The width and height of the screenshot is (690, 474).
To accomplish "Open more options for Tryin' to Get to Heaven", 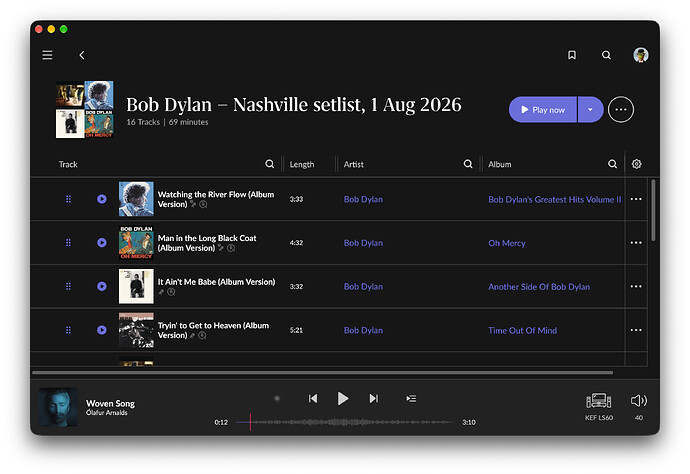I will click(636, 330).
